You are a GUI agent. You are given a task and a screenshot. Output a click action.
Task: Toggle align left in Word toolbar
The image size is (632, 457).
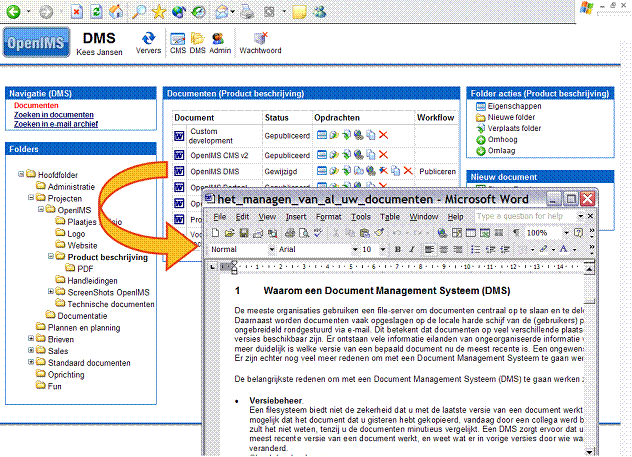(429, 249)
